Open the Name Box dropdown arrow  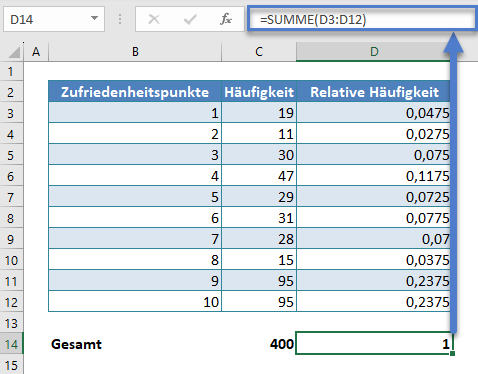coord(95,18)
